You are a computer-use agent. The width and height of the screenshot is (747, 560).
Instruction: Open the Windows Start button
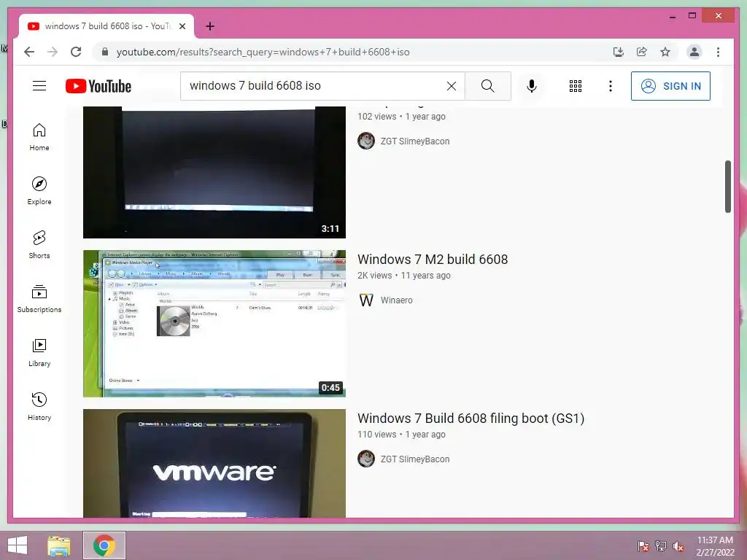[x=18, y=545]
